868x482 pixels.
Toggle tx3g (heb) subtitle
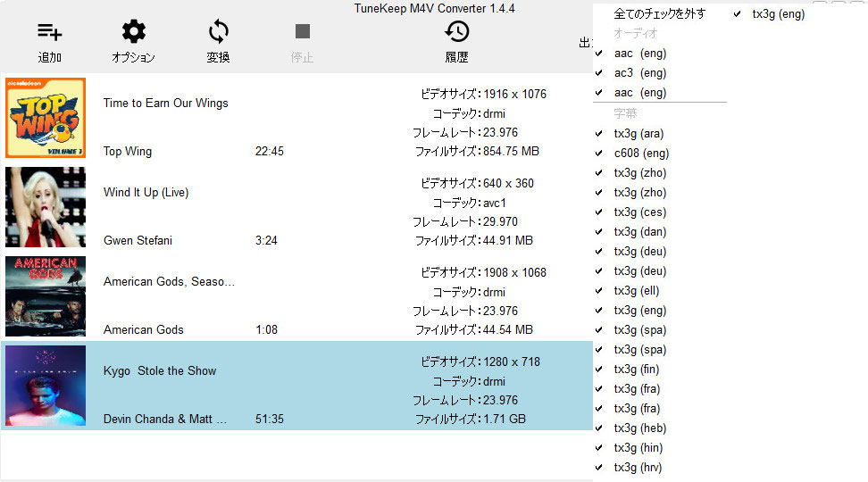pyautogui.click(x=639, y=428)
